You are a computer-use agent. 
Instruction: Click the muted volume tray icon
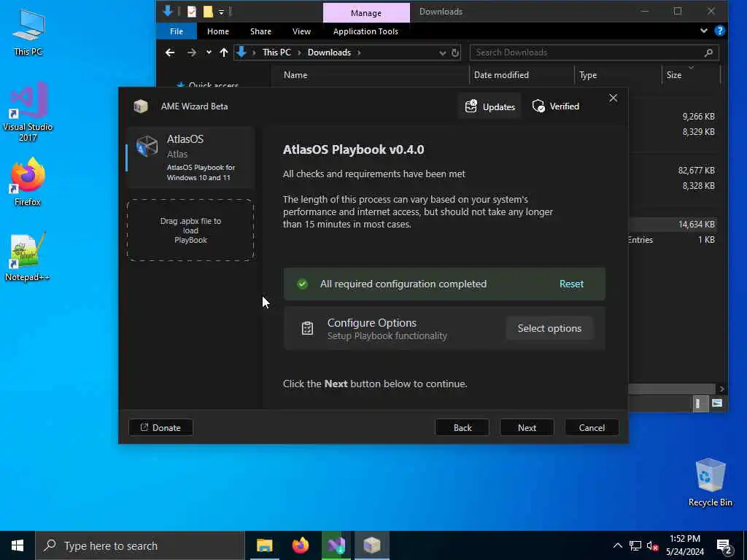click(x=653, y=545)
